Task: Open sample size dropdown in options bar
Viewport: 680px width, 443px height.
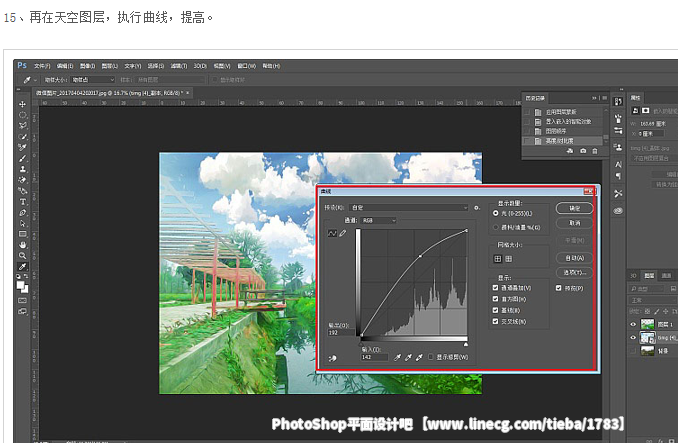Action: click(x=93, y=80)
